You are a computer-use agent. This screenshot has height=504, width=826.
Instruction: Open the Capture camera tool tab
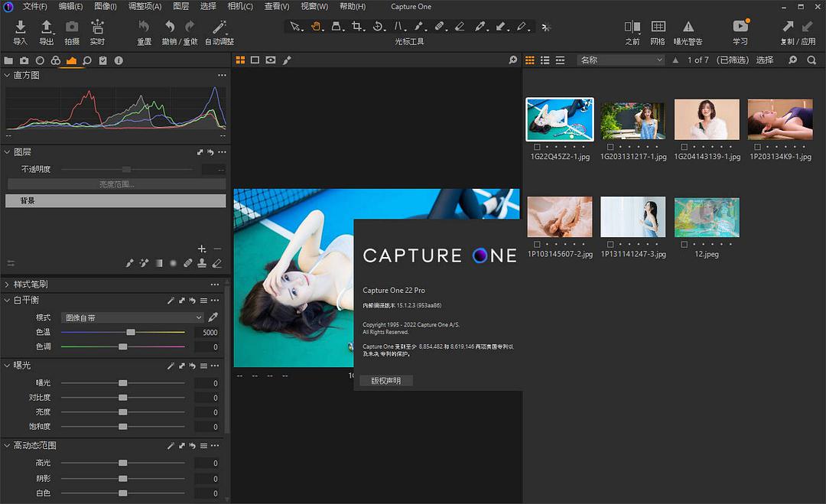click(24, 60)
